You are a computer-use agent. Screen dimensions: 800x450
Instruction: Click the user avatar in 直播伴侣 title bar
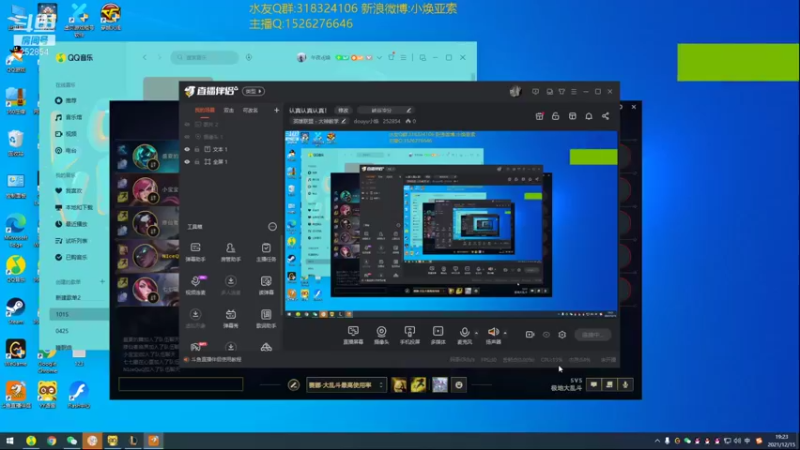515,91
